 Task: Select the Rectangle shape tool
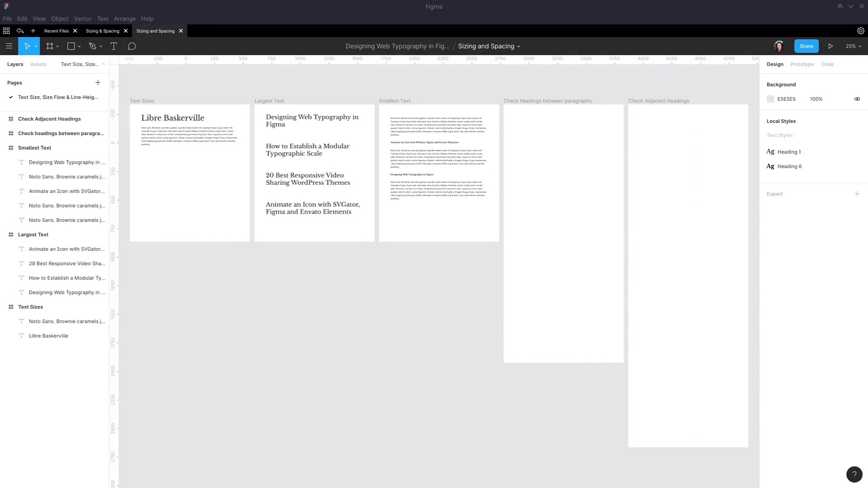coord(71,46)
